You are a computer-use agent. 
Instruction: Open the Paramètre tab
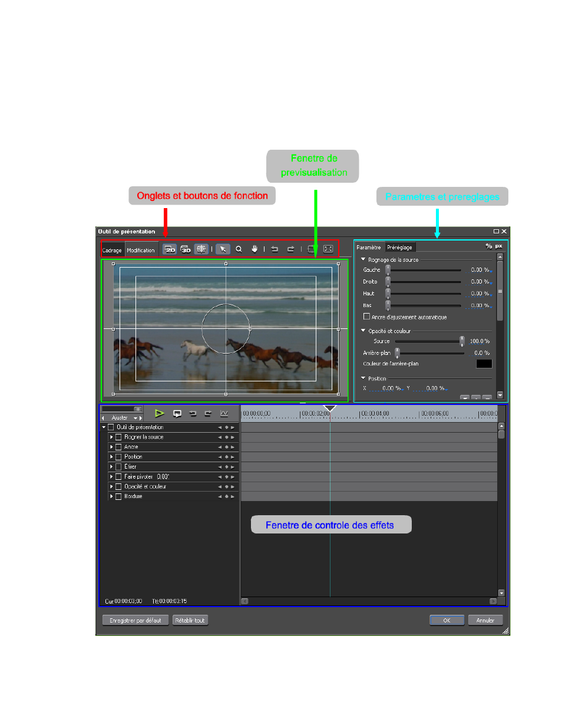click(x=369, y=248)
